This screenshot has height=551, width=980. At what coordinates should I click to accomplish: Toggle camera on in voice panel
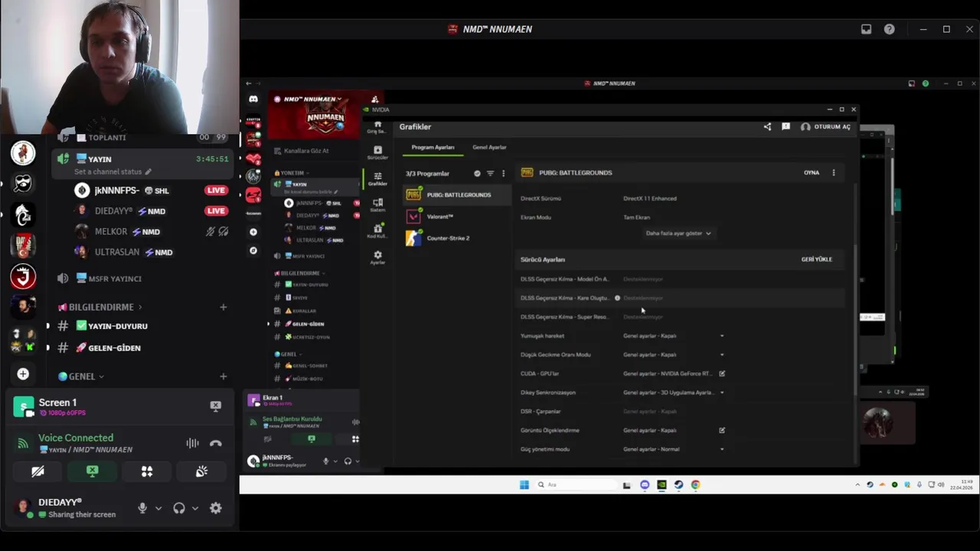pos(38,471)
